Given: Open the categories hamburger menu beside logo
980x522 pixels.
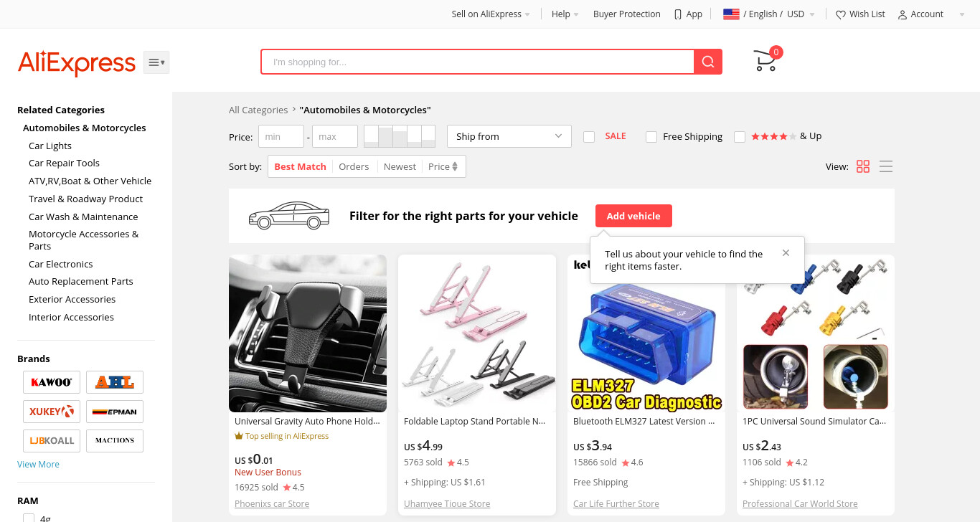Looking at the screenshot, I should point(156,62).
